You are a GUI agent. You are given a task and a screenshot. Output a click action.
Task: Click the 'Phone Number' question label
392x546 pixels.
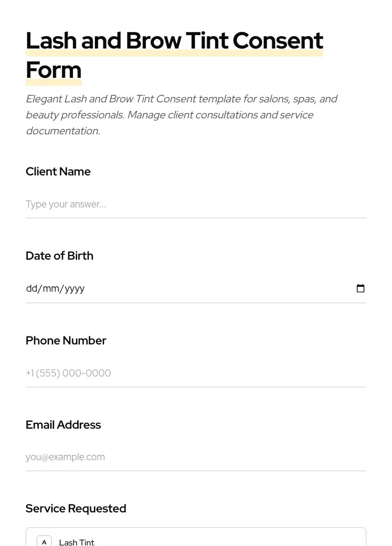(x=66, y=341)
